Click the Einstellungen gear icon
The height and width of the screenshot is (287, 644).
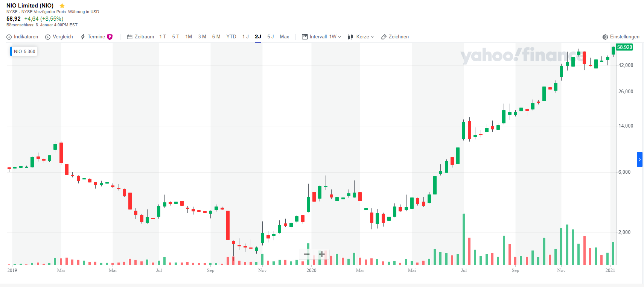click(x=605, y=37)
